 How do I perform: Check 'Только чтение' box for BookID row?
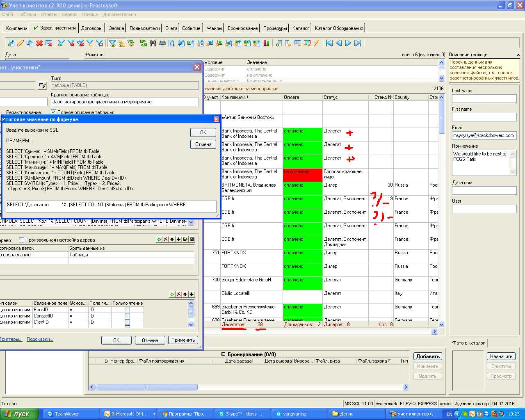point(127,310)
